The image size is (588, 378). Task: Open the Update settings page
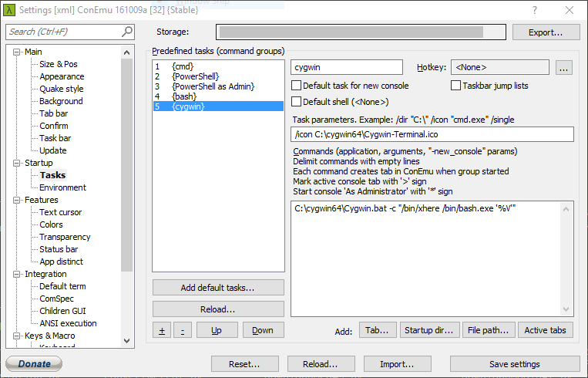tap(53, 150)
